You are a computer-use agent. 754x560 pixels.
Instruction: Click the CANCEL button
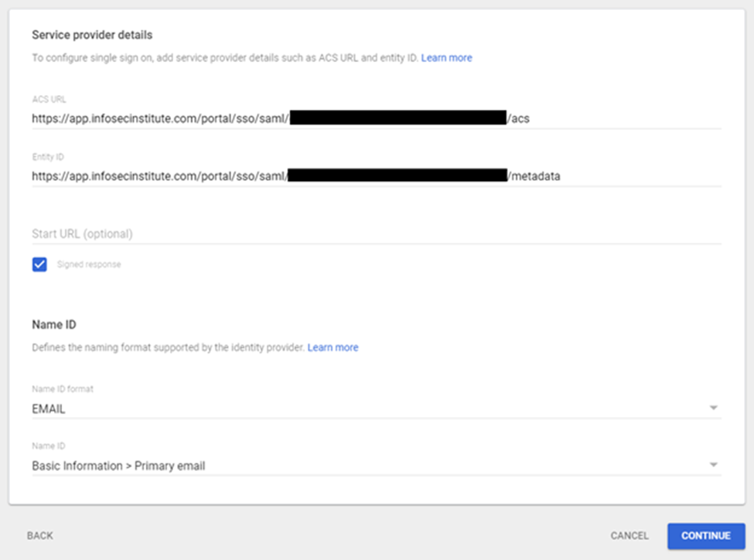pos(629,535)
